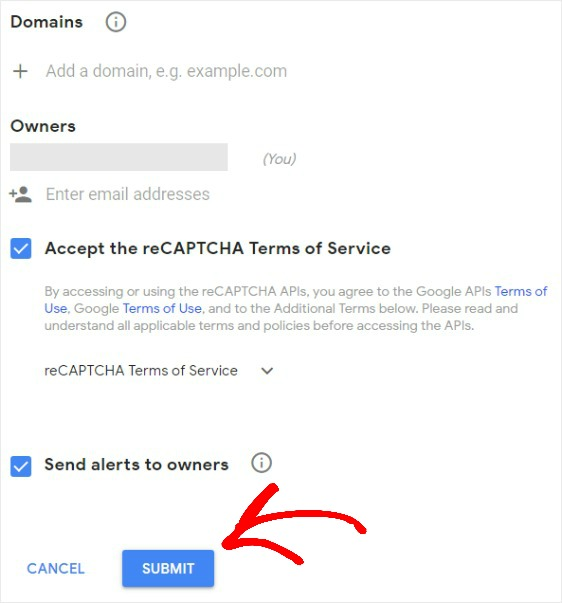Click the add-person icon under Owners
Viewport: 562px width, 603px height.
pos(21,194)
